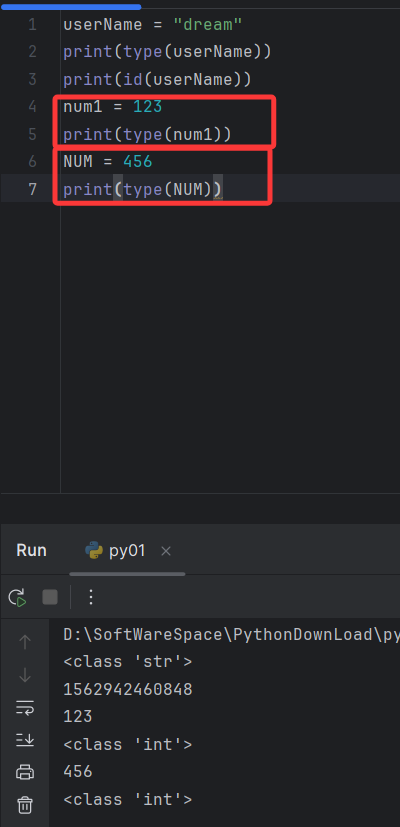Viewport: 400px width, 827px height.
Task: Open the Run tool window label
Action: (x=32, y=551)
